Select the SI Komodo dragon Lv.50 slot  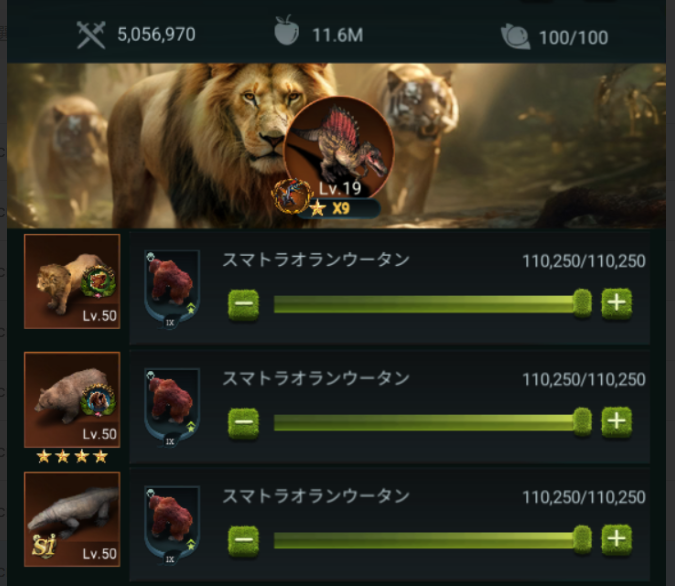click(72, 519)
